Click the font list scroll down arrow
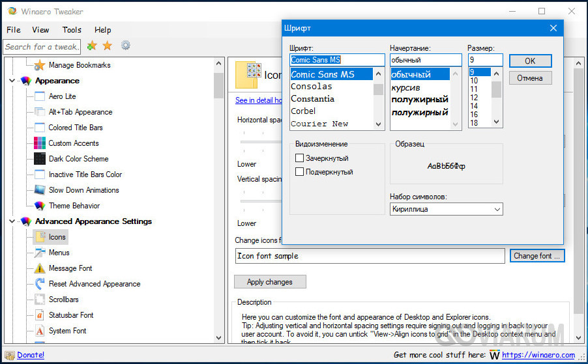Image resolution: width=588 pixels, height=364 pixels. pyautogui.click(x=378, y=124)
